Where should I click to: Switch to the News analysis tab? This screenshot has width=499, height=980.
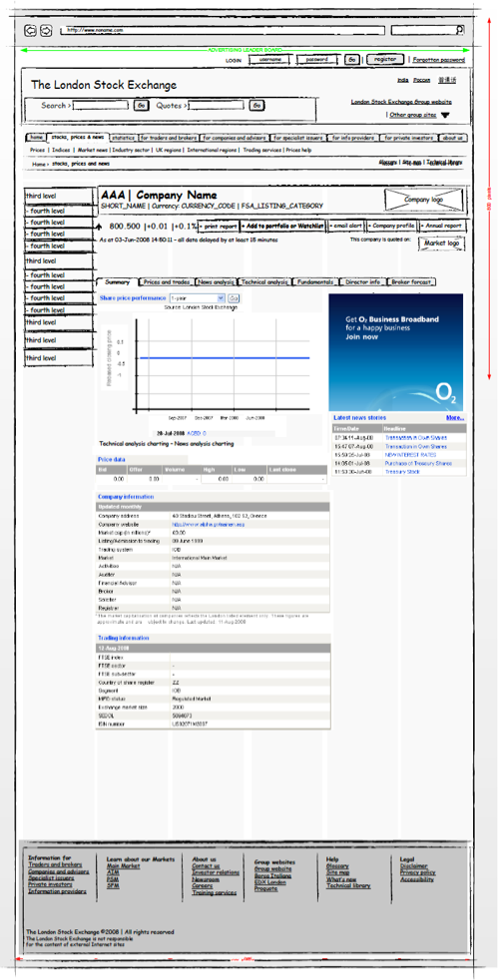point(216,282)
